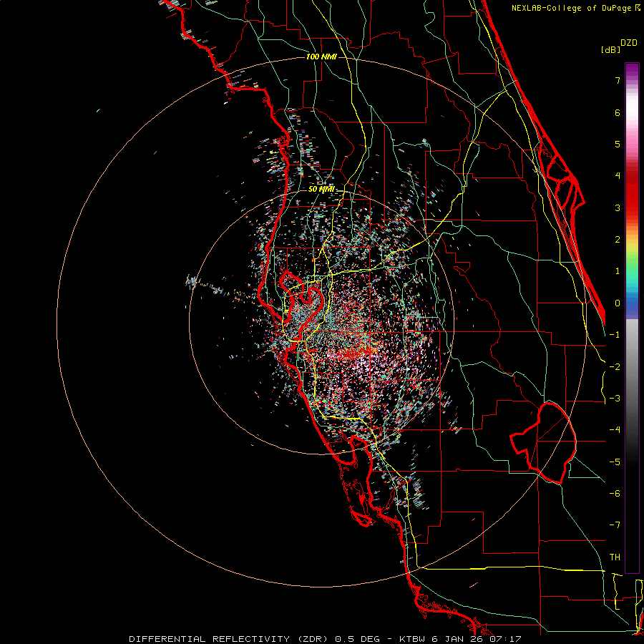Click the [dB] unit label
Viewport: 644px width, 644px height.
pyautogui.click(x=611, y=49)
